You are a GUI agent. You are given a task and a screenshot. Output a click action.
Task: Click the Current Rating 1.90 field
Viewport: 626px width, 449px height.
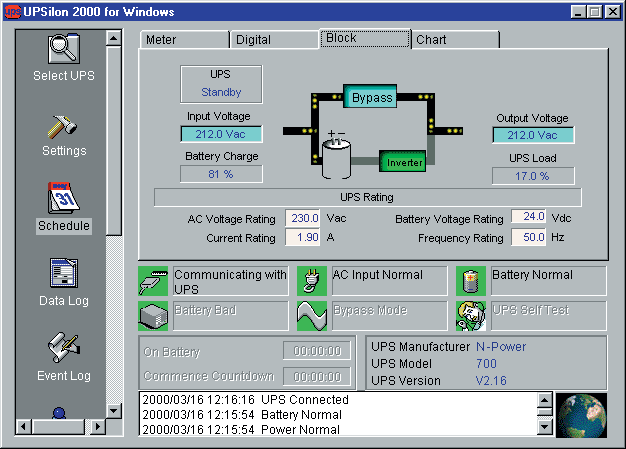coord(303,237)
